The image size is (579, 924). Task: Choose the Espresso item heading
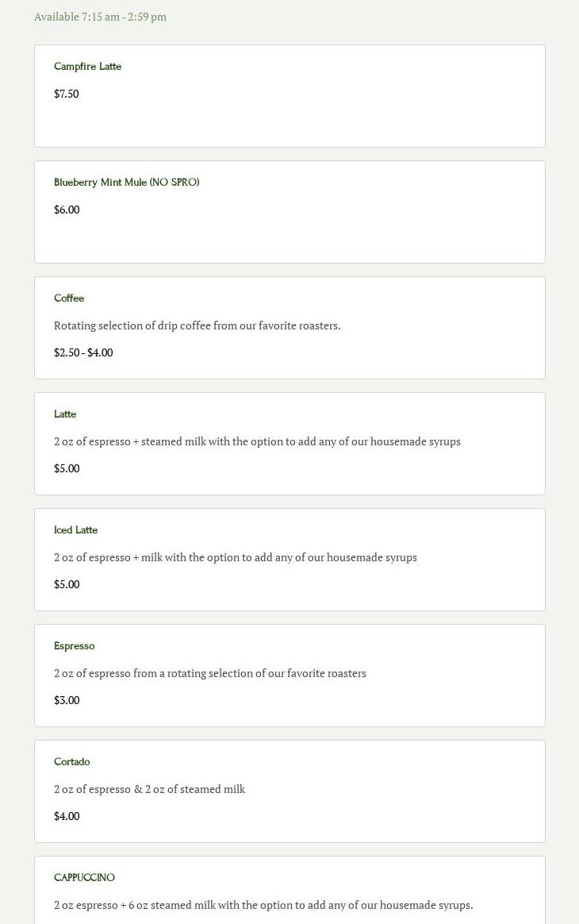74,646
